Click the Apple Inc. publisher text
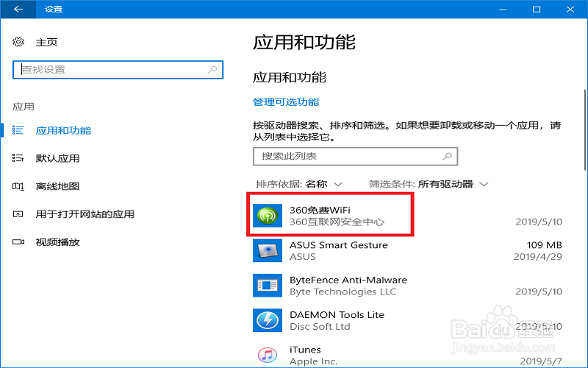588x368 pixels. pyautogui.click(x=314, y=361)
